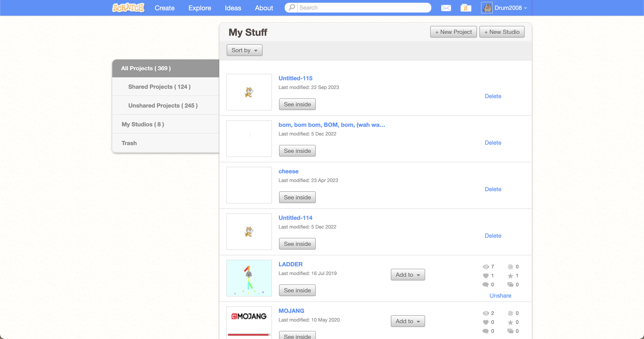Click the LADDER remixes swirl icon
This screenshot has width=644, height=339.
click(510, 267)
